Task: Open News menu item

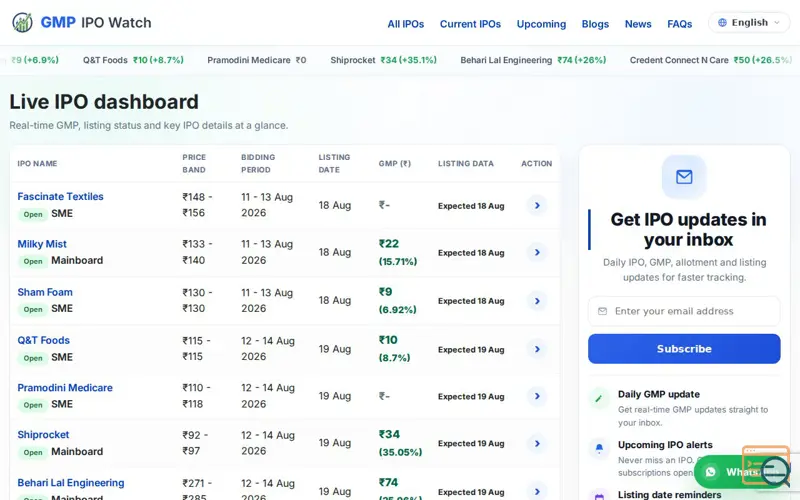Action: click(638, 24)
